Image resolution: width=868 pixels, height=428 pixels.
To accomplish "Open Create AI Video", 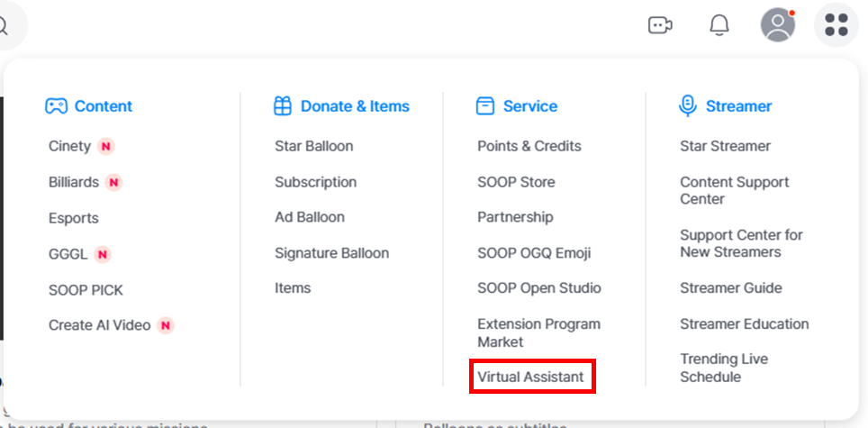I will [99, 325].
